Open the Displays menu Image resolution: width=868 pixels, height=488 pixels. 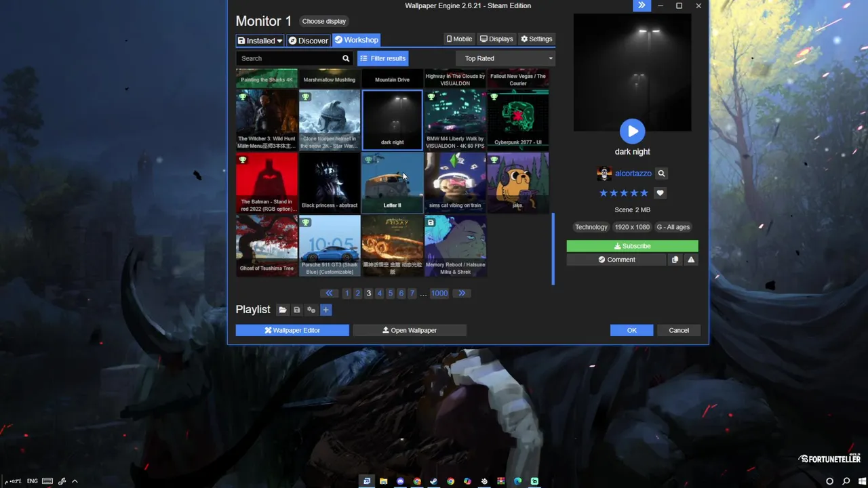(496, 39)
